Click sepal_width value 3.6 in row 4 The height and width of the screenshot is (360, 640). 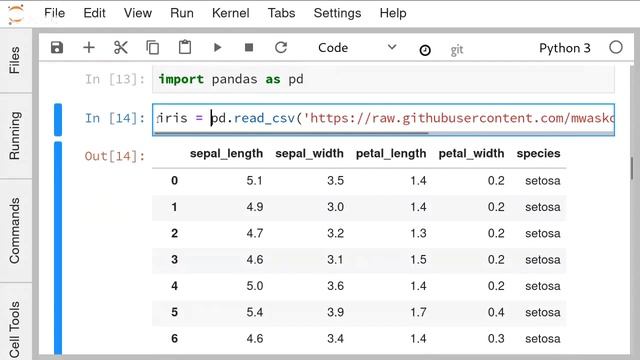click(335, 286)
